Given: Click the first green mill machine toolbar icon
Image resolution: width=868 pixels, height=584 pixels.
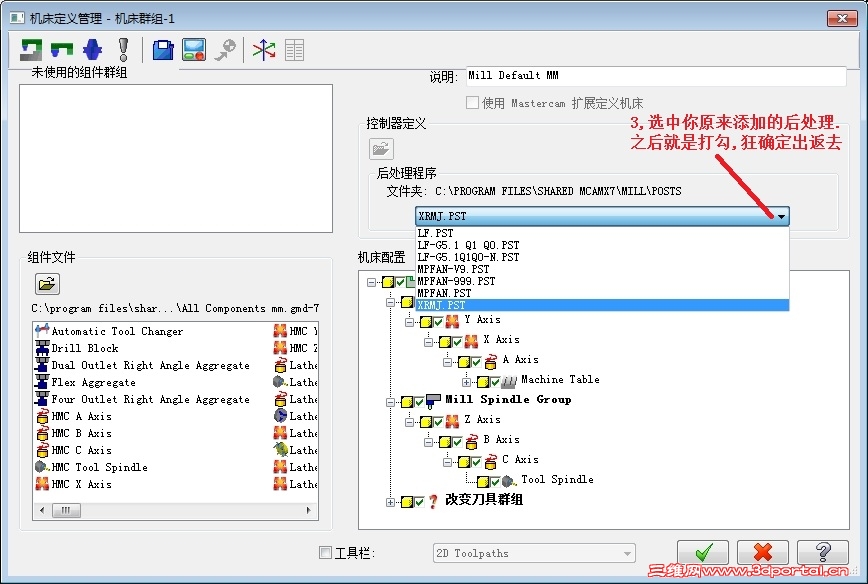Looking at the screenshot, I should 31,50.
